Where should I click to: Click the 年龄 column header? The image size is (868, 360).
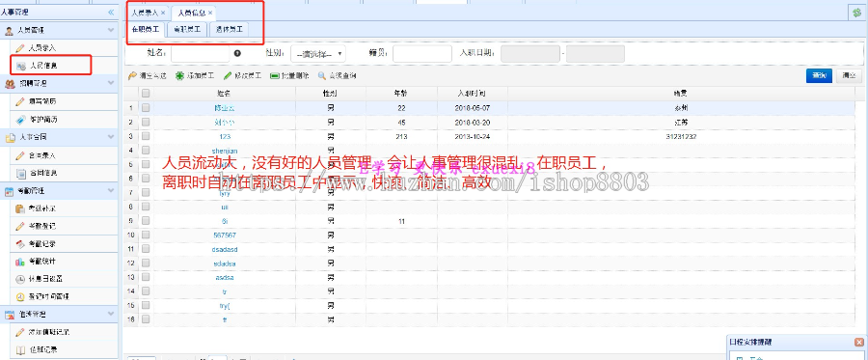coord(401,94)
